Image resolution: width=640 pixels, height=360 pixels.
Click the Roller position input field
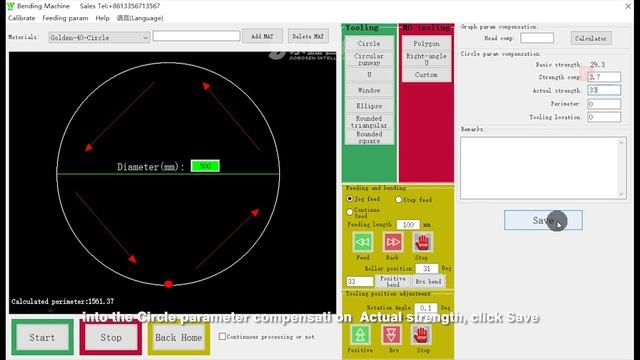pos(427,268)
